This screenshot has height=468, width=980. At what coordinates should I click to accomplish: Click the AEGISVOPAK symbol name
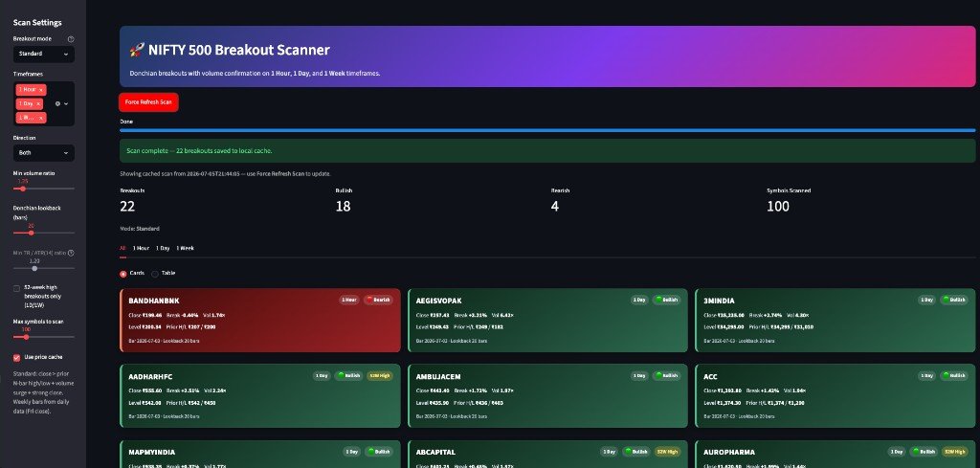click(x=438, y=301)
